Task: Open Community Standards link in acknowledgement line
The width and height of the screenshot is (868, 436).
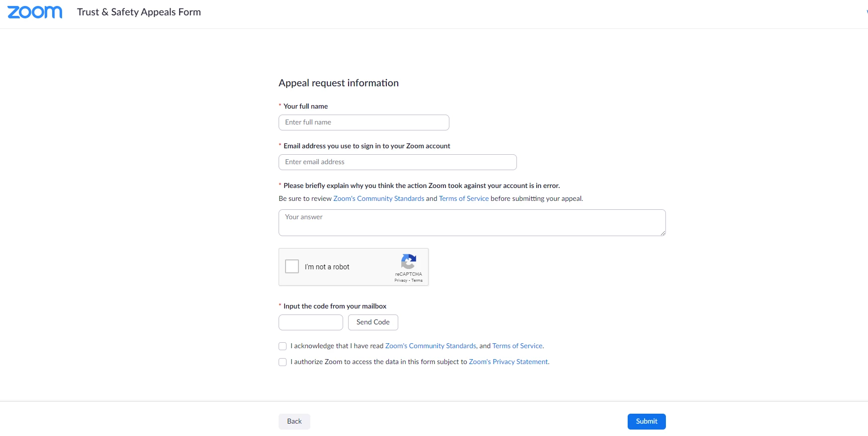Action: [x=431, y=346]
